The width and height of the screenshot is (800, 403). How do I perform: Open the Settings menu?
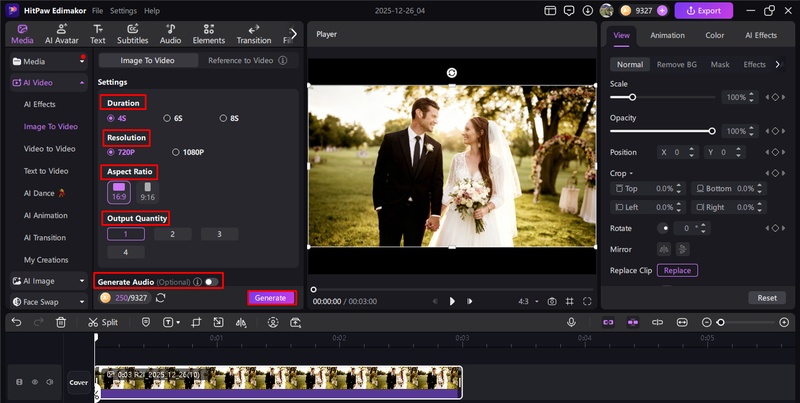pos(123,11)
